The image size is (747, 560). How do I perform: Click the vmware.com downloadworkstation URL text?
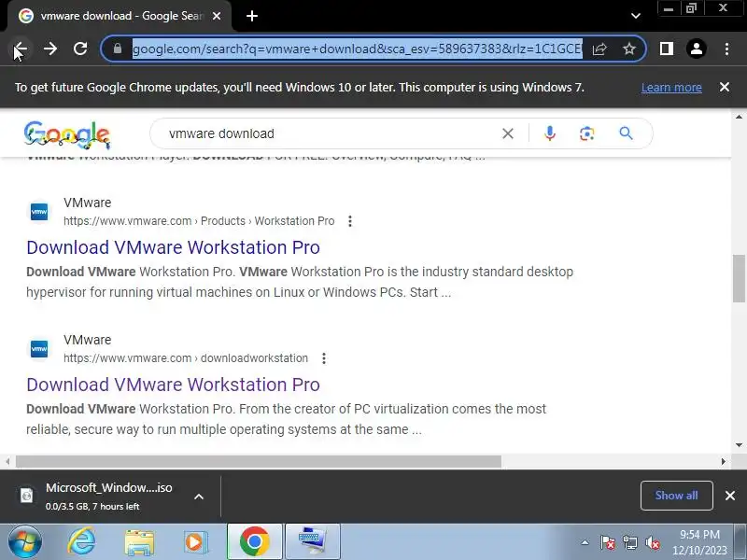(x=186, y=358)
